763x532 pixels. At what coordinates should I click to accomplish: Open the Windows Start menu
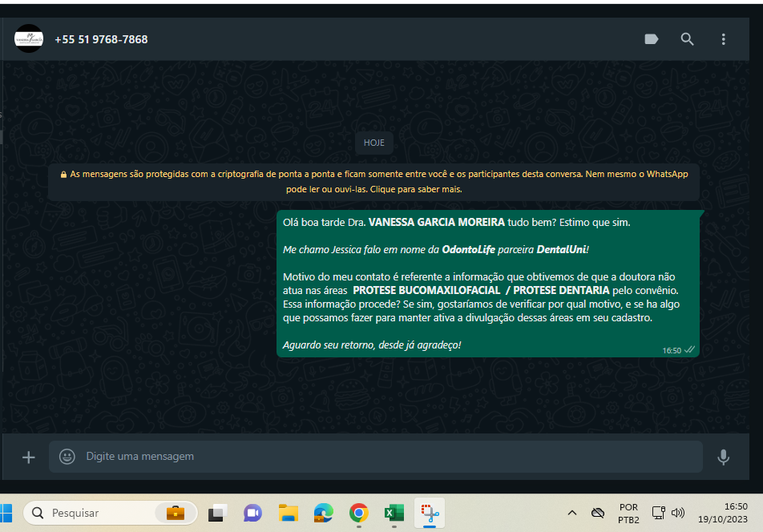pos(6,513)
